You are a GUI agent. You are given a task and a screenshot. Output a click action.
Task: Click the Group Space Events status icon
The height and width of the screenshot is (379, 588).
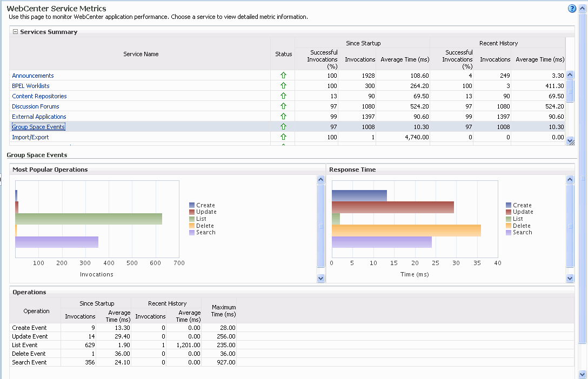(284, 126)
